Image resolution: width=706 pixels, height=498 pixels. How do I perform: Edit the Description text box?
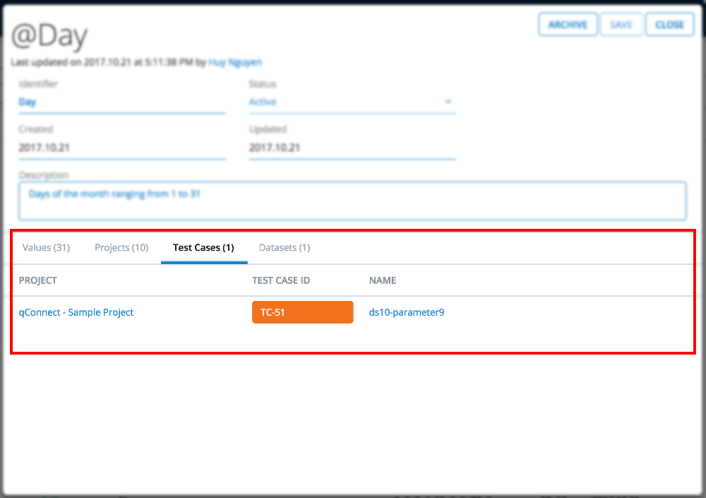(352, 200)
